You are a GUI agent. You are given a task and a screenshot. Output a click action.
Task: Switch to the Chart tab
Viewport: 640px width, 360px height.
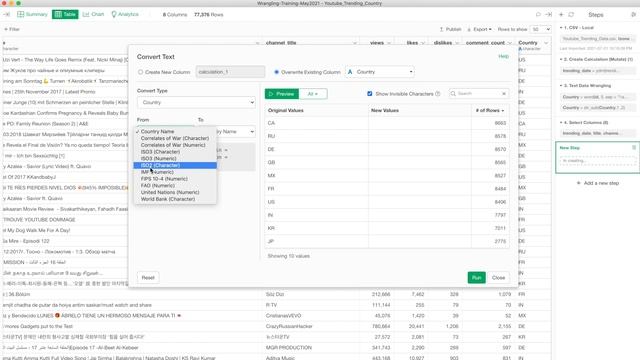pyautogui.click(x=93, y=14)
